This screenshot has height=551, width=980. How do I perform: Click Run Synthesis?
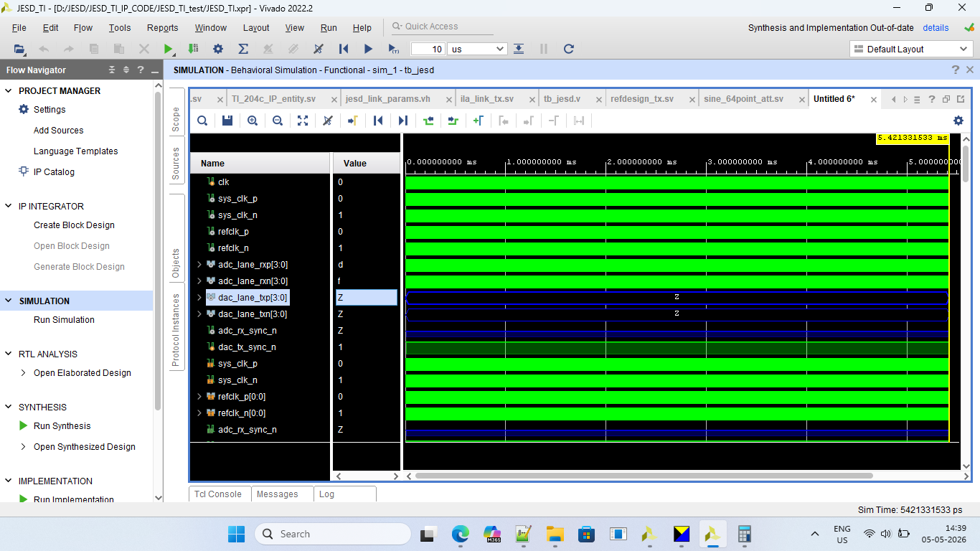pyautogui.click(x=62, y=426)
